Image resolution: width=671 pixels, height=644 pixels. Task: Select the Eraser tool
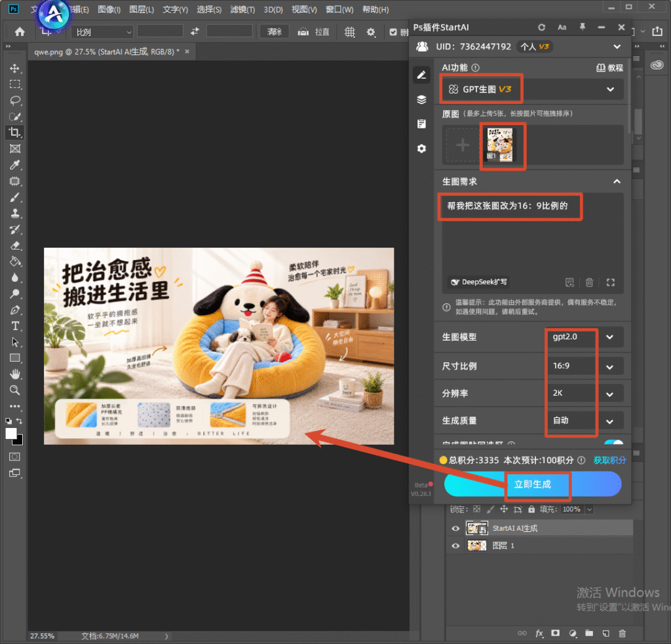pyautogui.click(x=15, y=246)
